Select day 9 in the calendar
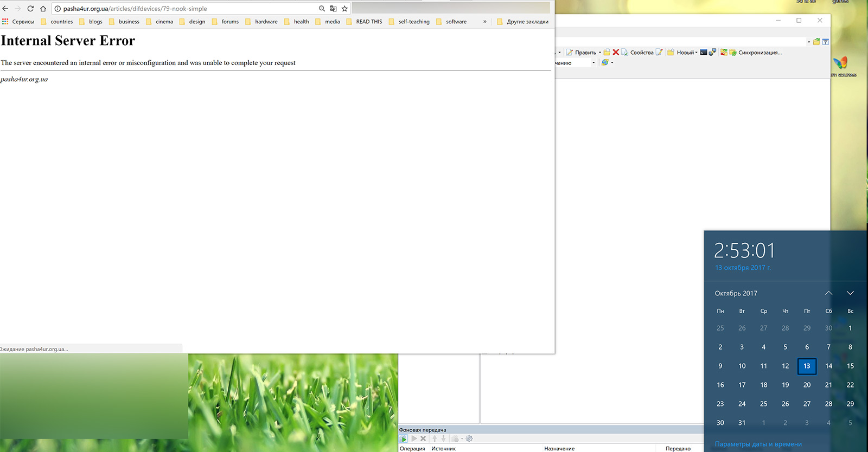The width and height of the screenshot is (868, 452). click(x=720, y=366)
